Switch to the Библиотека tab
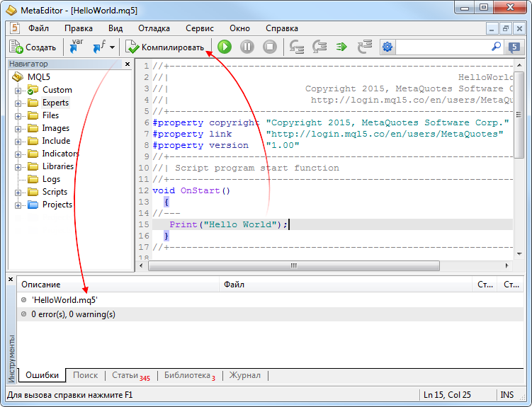 coord(190,375)
